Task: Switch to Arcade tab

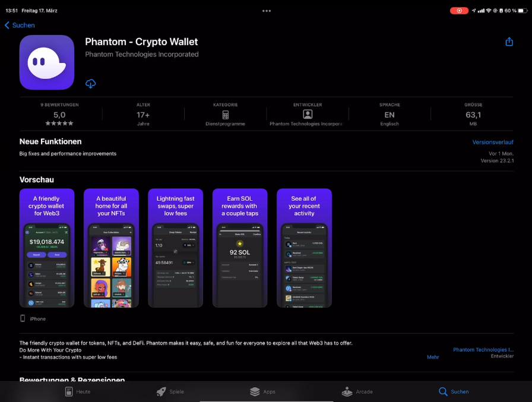Action: (x=357, y=391)
